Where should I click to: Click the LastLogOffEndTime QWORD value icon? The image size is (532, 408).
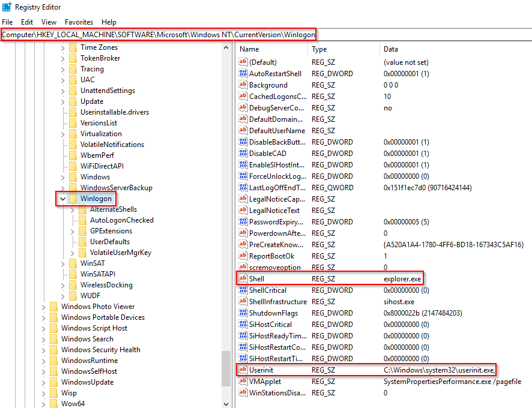click(243, 188)
